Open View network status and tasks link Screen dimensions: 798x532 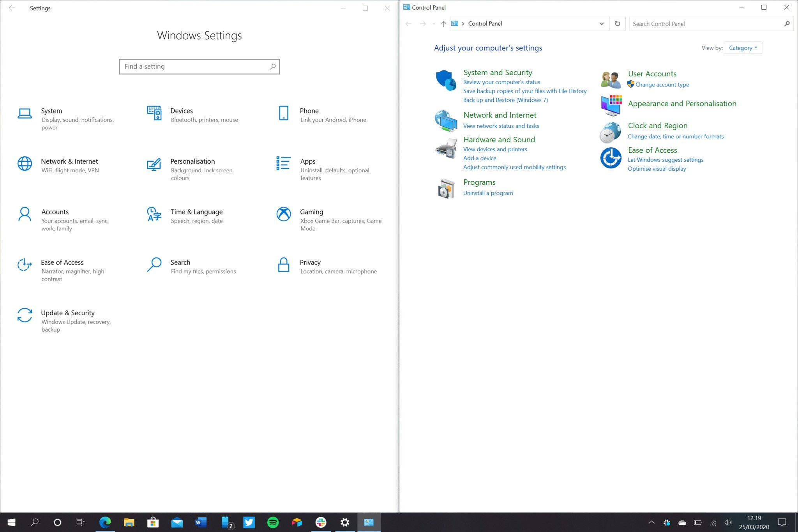[x=501, y=126]
